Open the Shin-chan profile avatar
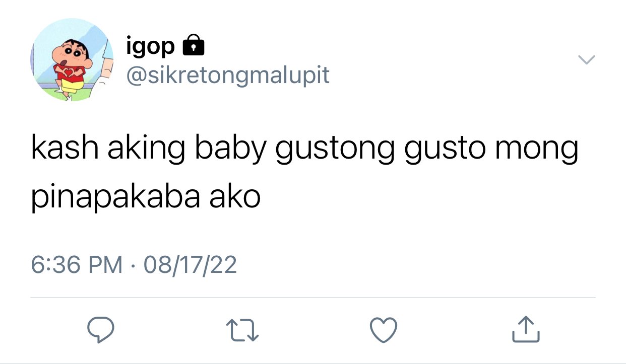This screenshot has width=626, height=364. 72,59
